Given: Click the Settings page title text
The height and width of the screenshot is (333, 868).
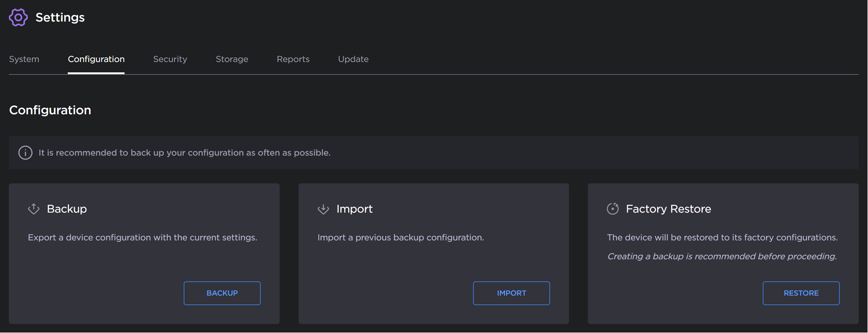Looking at the screenshot, I should click(x=60, y=17).
